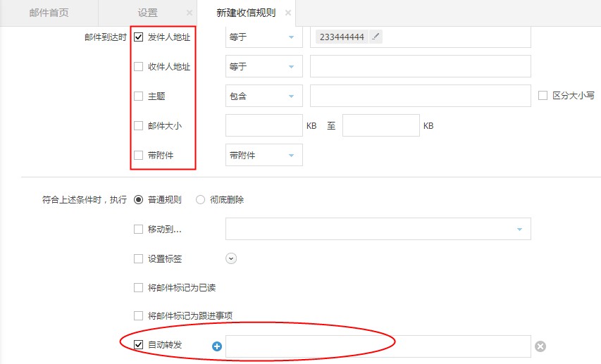Uncheck the 发件人地址 checkbox
Screen dimensions: 601x364
point(139,37)
